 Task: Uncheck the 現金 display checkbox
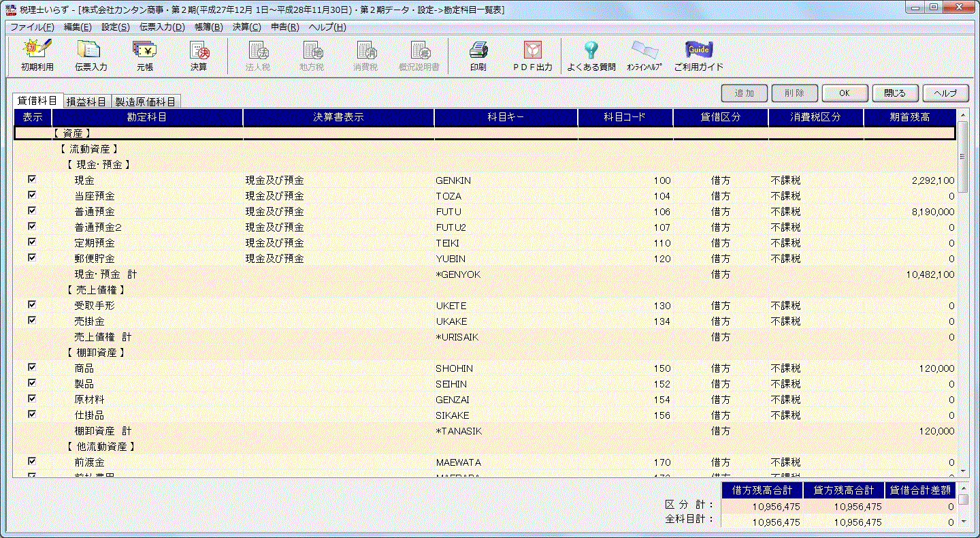point(32,180)
